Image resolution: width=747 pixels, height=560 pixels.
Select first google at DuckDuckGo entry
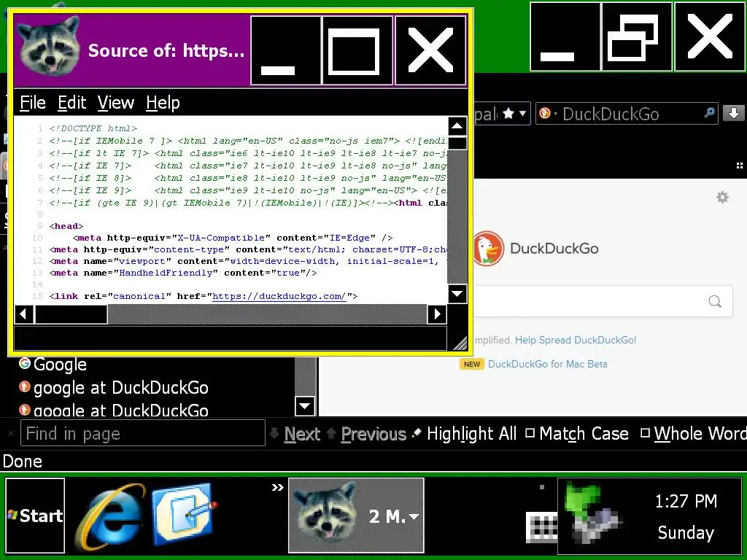pyautogui.click(x=113, y=388)
